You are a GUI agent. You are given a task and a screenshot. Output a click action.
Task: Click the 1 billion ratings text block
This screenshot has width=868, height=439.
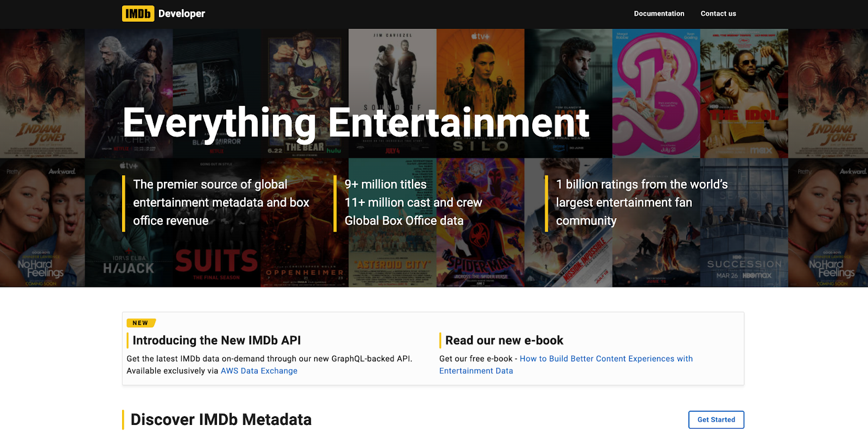[642, 202]
